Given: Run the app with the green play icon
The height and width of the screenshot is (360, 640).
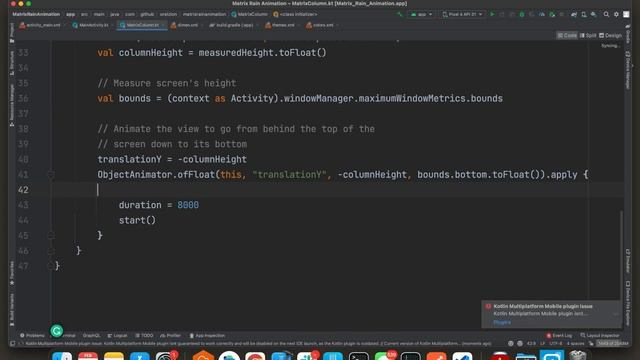Looking at the screenshot, I should (x=492, y=14).
